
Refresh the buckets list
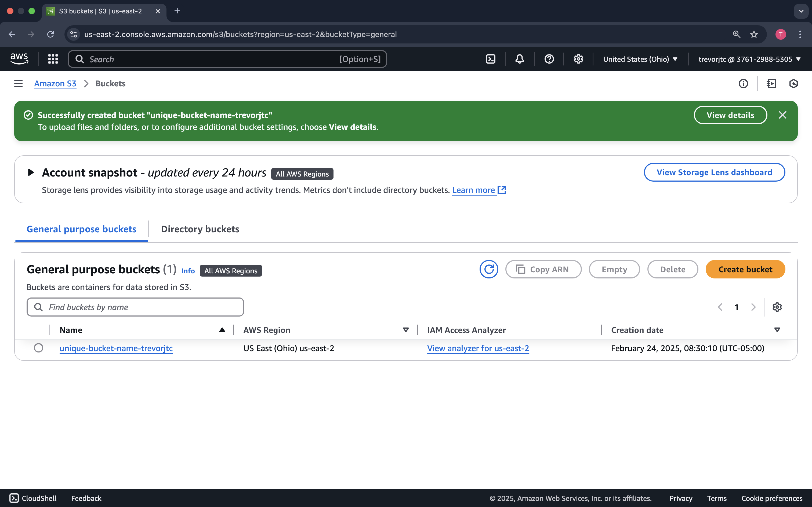coord(488,269)
